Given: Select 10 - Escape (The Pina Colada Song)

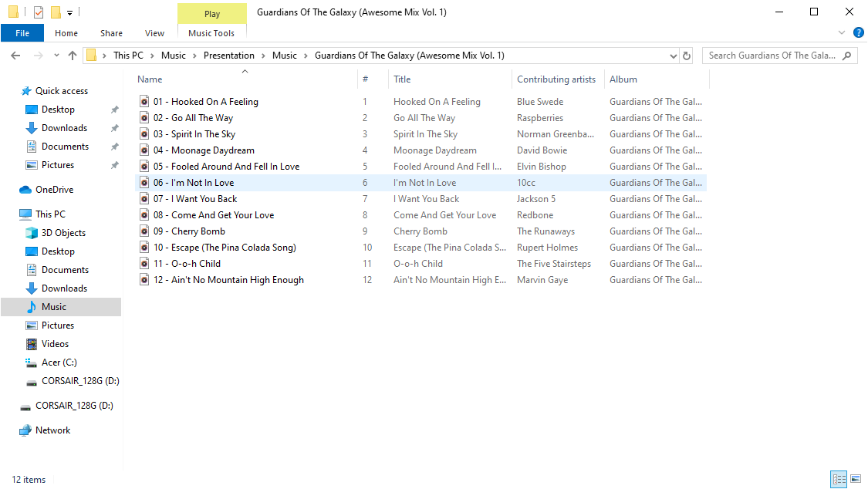Looking at the screenshot, I should tap(225, 248).
